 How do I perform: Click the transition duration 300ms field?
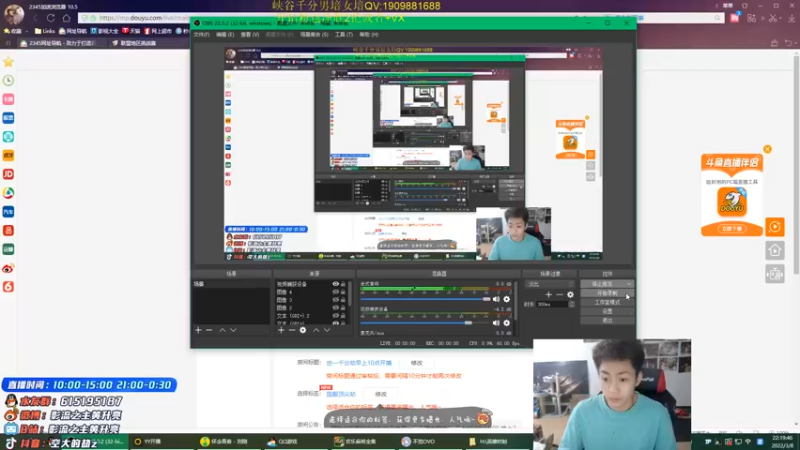pos(552,304)
